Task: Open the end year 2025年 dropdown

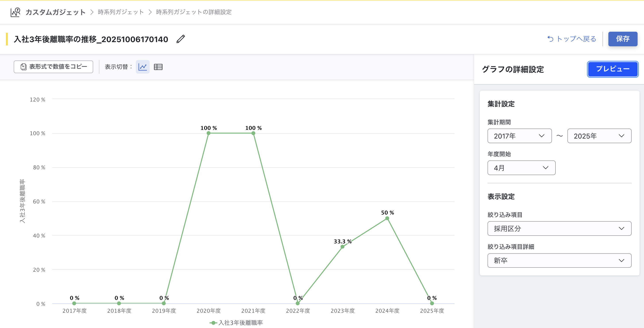Action: [599, 136]
